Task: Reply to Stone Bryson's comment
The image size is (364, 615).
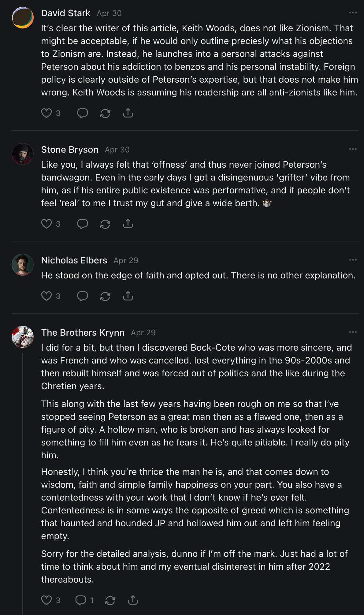Action: 82,224
